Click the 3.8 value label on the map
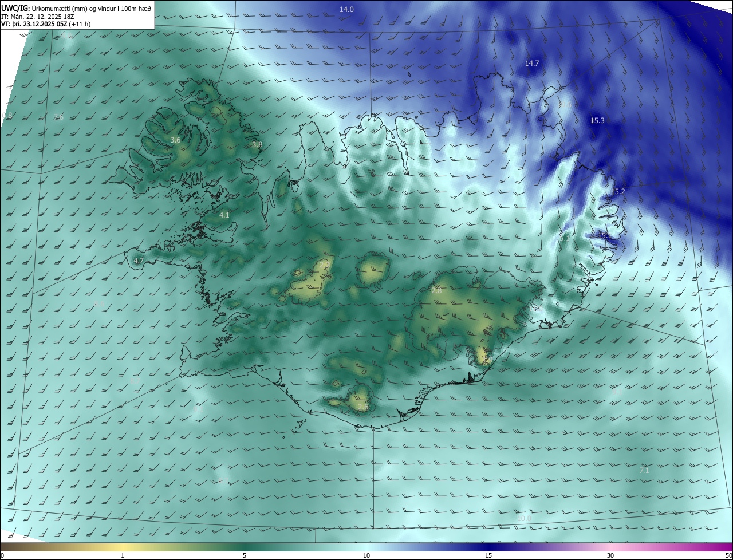 point(257,145)
